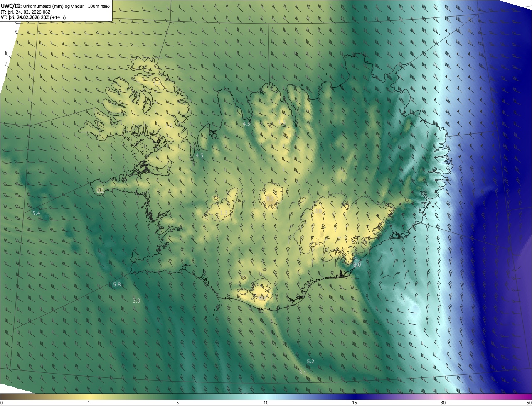Select the 5.4 value west of Iceland
This screenshot has width=532, height=406.
(x=37, y=213)
